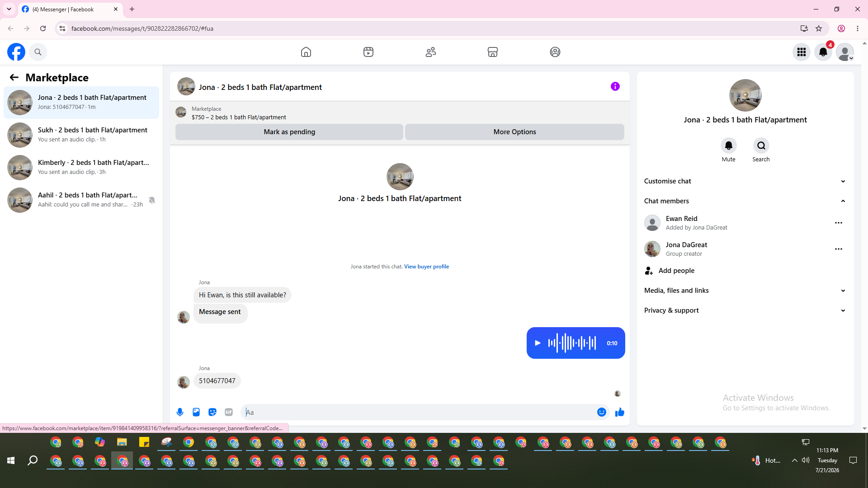This screenshot has width=868, height=488.
Task: Open Sticky Notes from the taskbar
Action: click(x=144, y=442)
